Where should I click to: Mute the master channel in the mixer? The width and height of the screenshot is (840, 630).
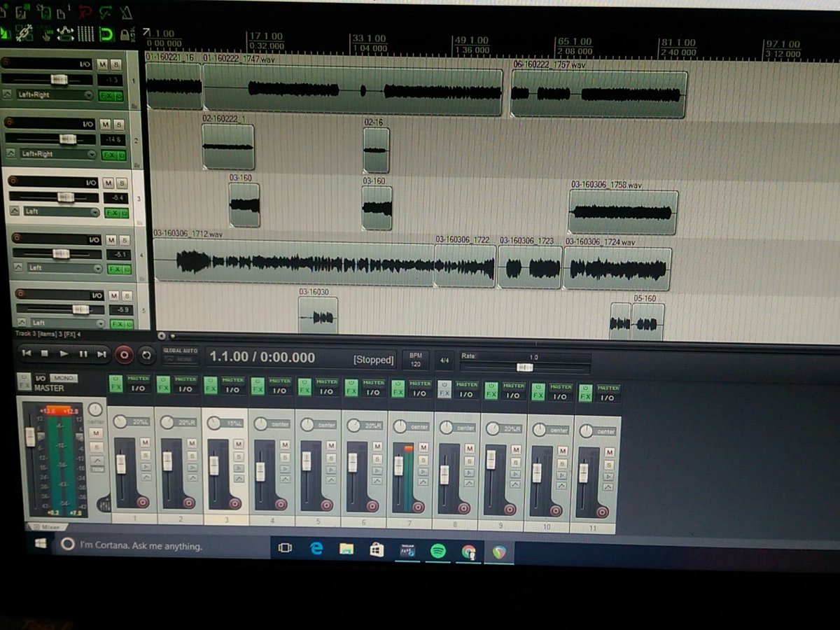96,434
